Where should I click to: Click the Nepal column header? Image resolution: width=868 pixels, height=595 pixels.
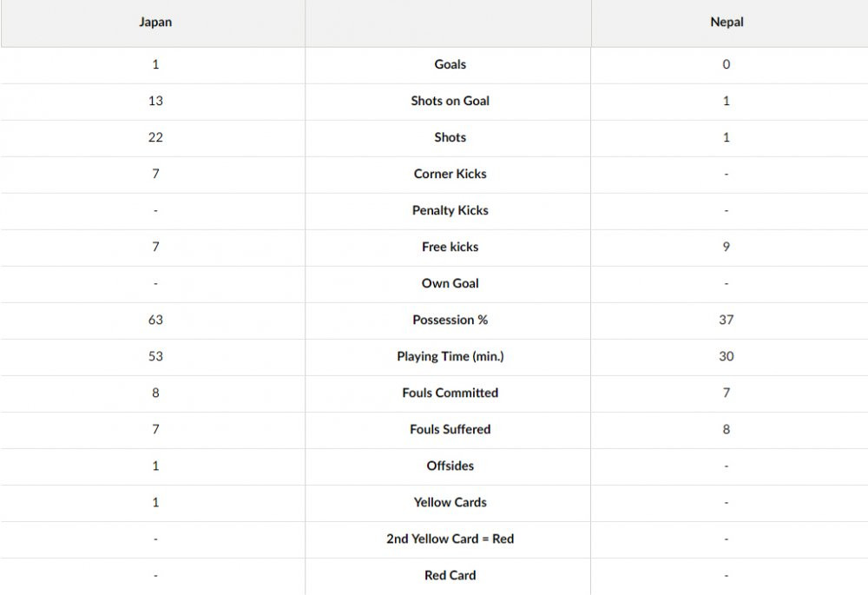(727, 23)
